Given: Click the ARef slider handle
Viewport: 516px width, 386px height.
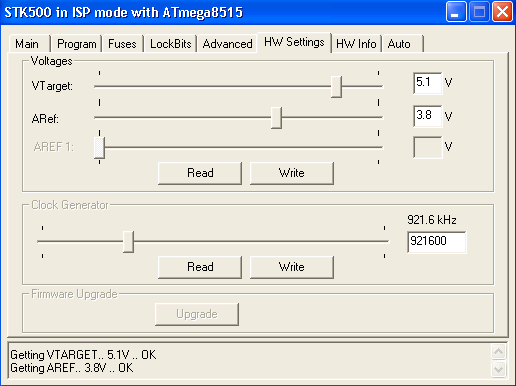Looking at the screenshot, I should tap(276, 118).
